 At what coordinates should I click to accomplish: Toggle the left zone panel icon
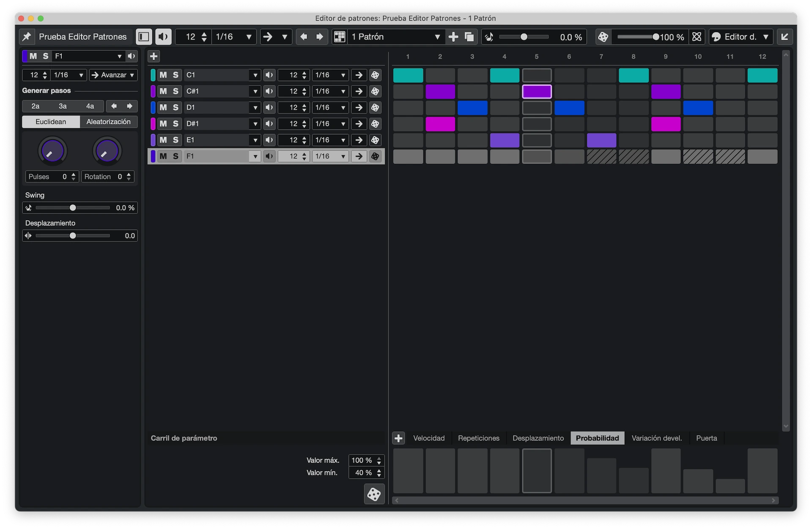click(x=144, y=37)
